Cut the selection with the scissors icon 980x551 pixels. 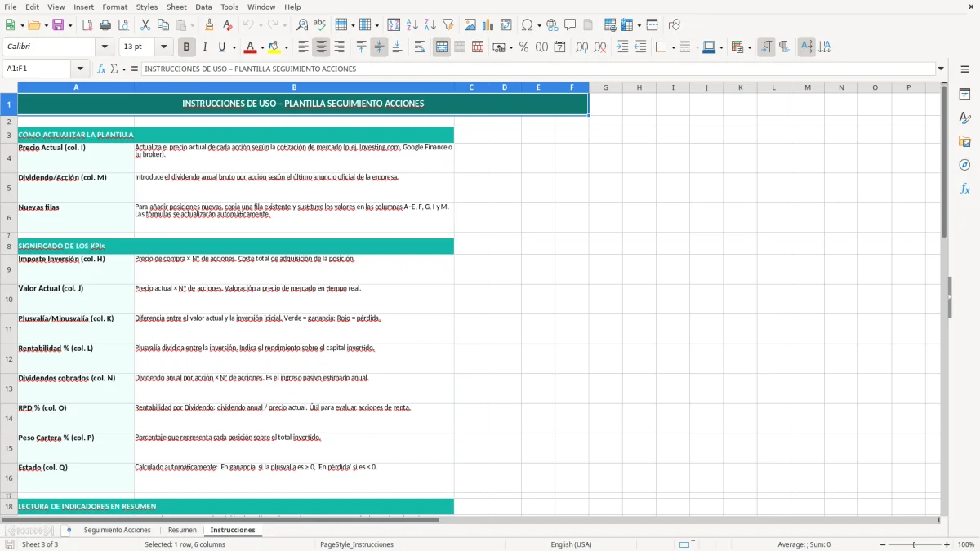click(x=145, y=25)
